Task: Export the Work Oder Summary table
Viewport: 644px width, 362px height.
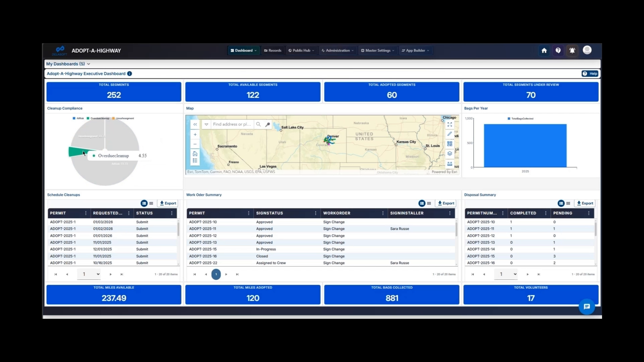Action: click(x=445, y=203)
